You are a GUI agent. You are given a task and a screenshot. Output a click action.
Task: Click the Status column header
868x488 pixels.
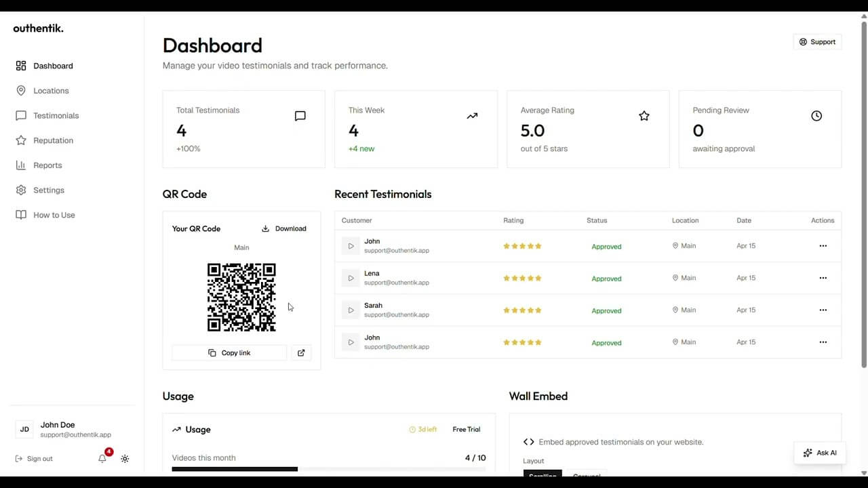click(x=597, y=220)
